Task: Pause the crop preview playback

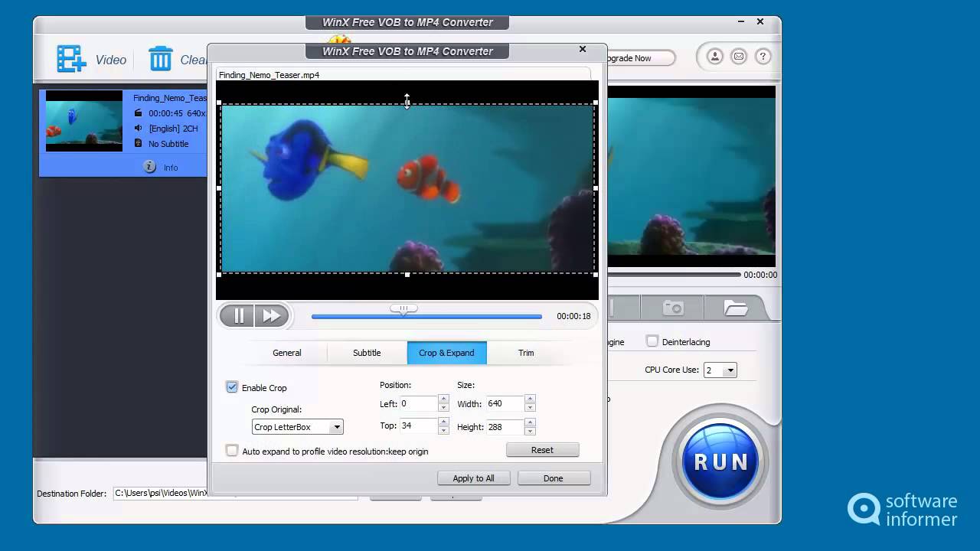Action: [x=238, y=315]
